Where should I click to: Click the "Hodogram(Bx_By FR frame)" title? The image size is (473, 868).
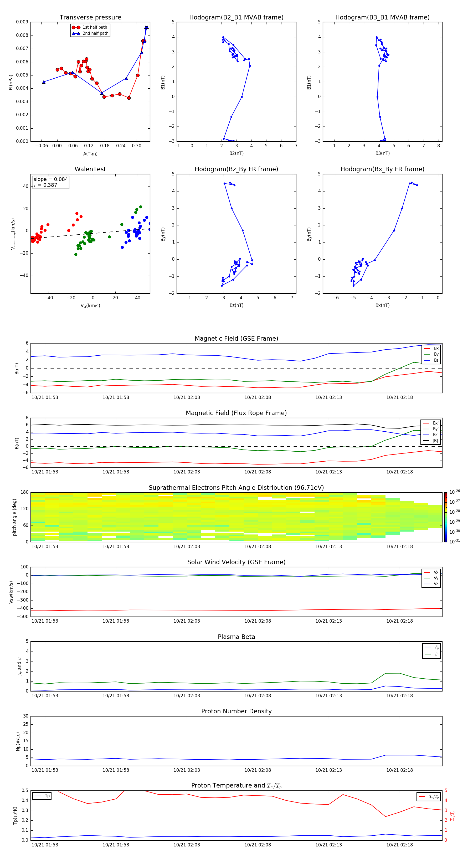[x=382, y=169]
